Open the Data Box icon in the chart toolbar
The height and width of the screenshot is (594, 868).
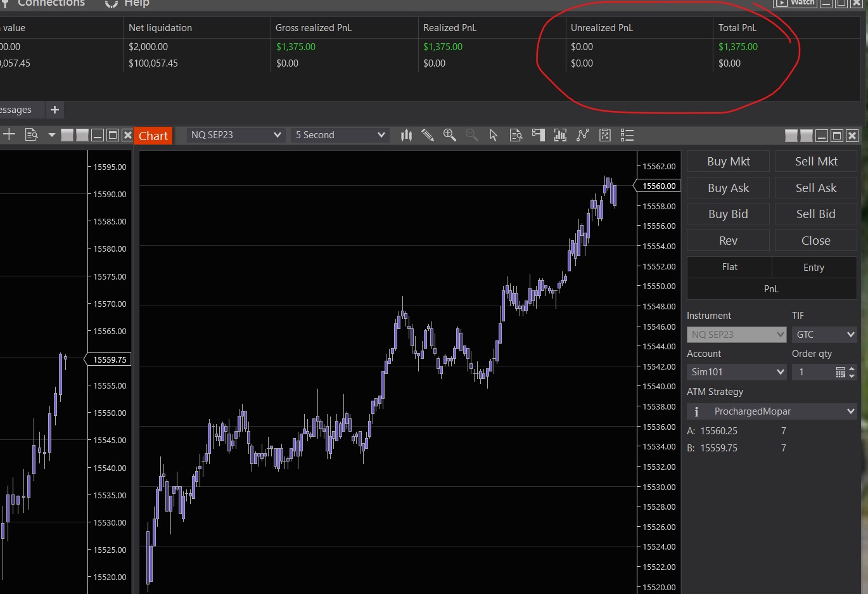(516, 135)
